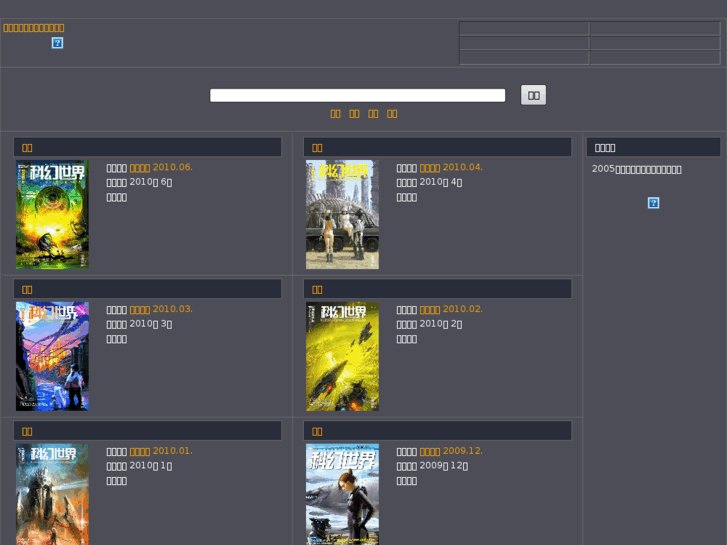The height and width of the screenshot is (545, 727).
Task: Click the orange section header above the 2010.02 entry
Action: [x=317, y=290]
